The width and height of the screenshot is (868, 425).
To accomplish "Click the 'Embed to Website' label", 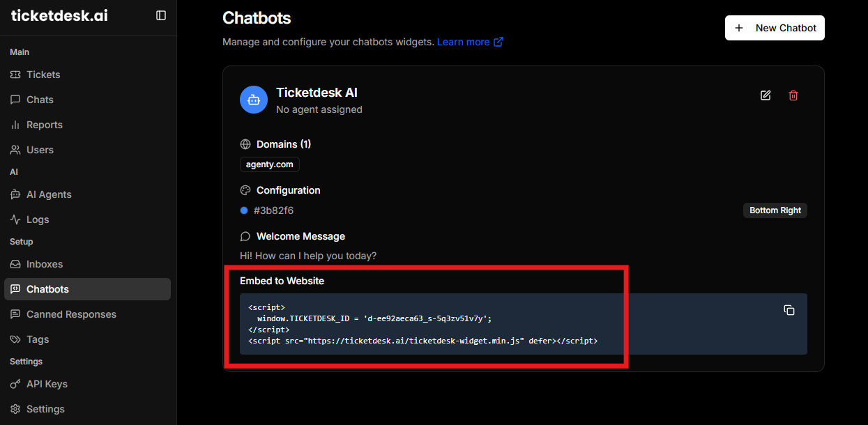I will 282,281.
